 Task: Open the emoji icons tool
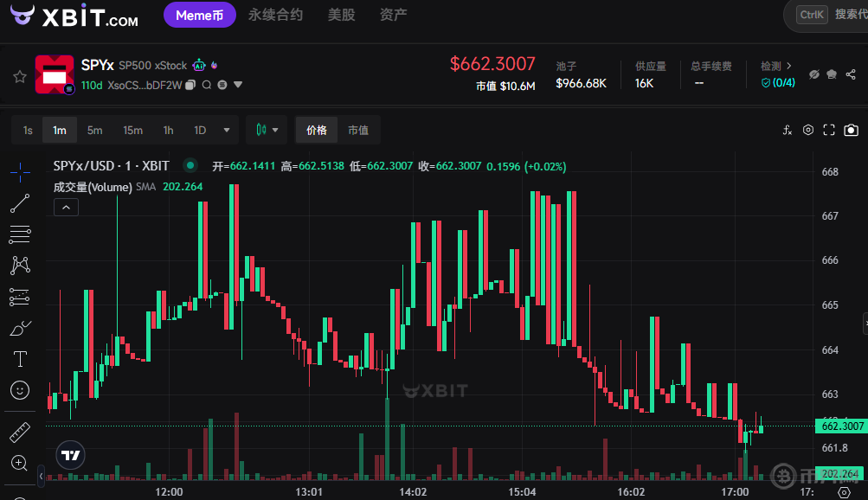pyautogui.click(x=20, y=390)
